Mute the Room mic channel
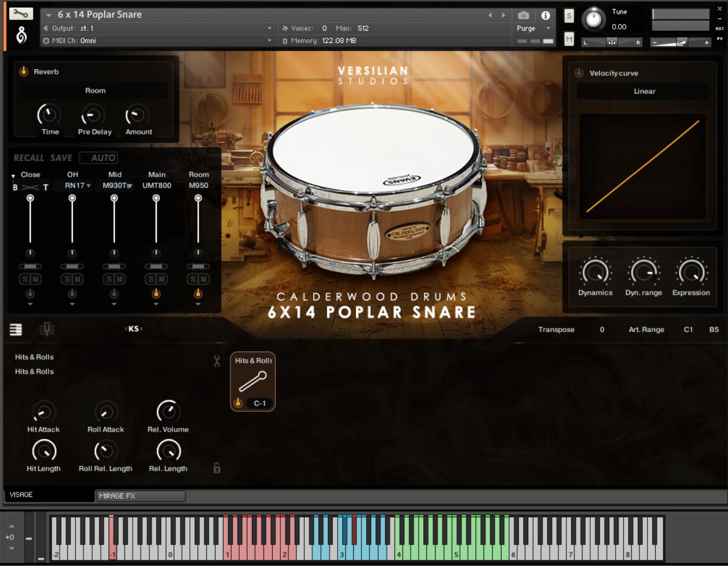The width and height of the screenshot is (728, 566). point(203,279)
